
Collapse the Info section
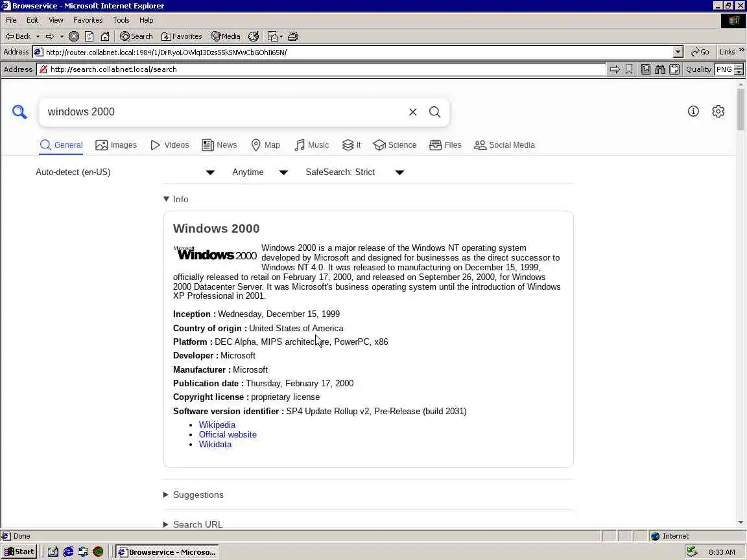click(x=176, y=199)
